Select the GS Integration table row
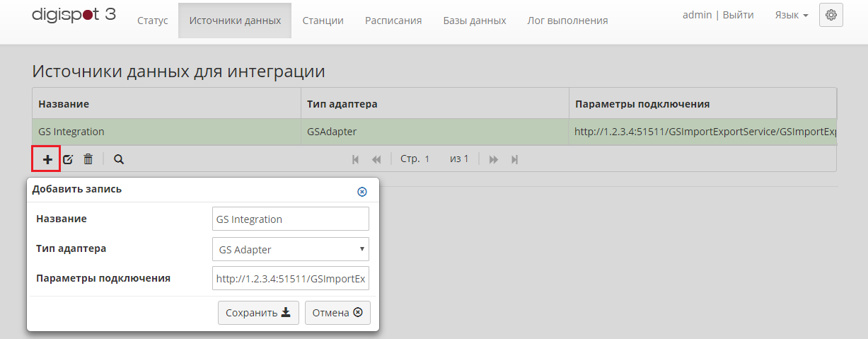Screen dimensions: 868x339 pyautogui.click(x=434, y=131)
